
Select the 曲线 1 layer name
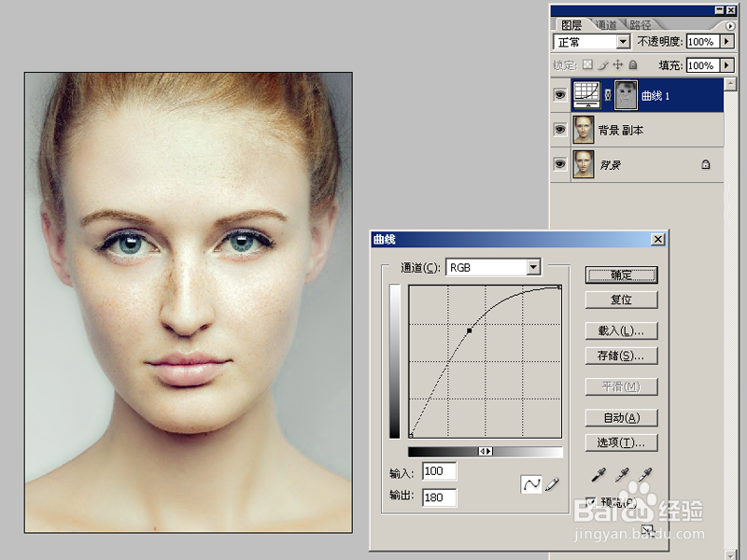coord(655,96)
